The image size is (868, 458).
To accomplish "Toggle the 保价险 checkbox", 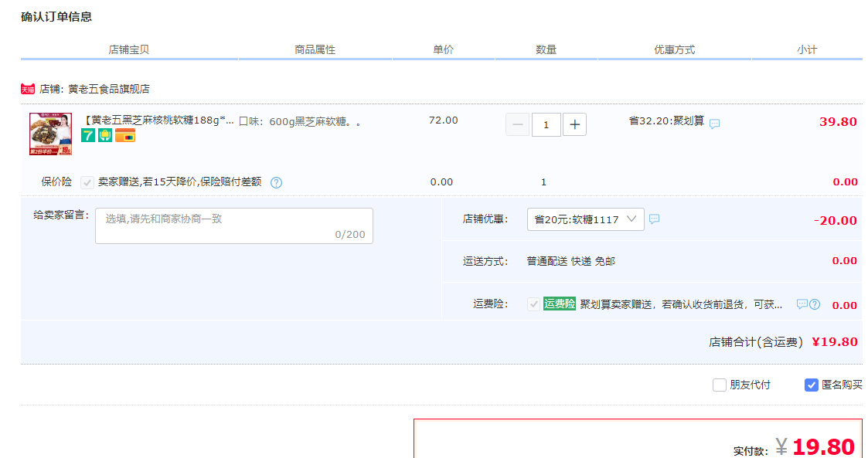I will (87, 182).
